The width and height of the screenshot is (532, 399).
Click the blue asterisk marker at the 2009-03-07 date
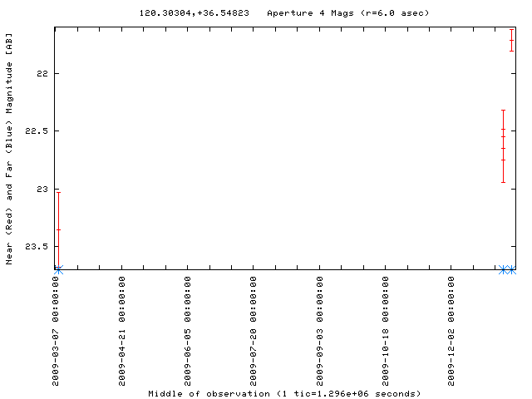pyautogui.click(x=59, y=270)
